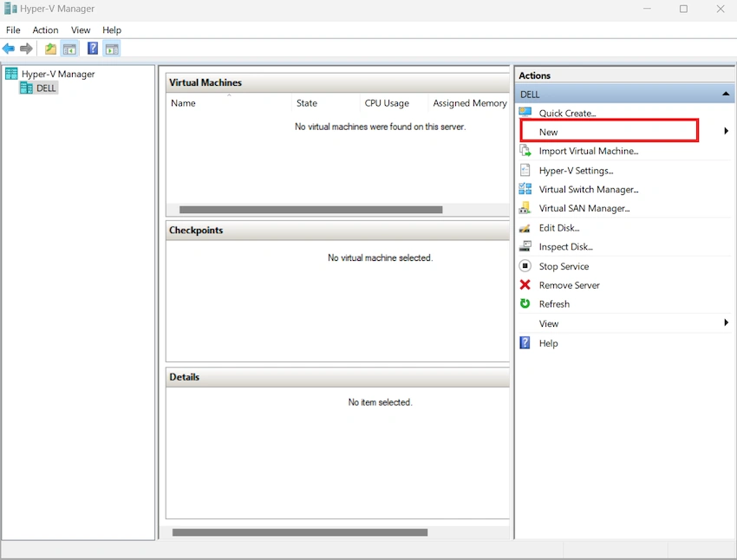Click 'No virtual machines were found' message
This screenshot has height=560, width=737.
click(381, 127)
